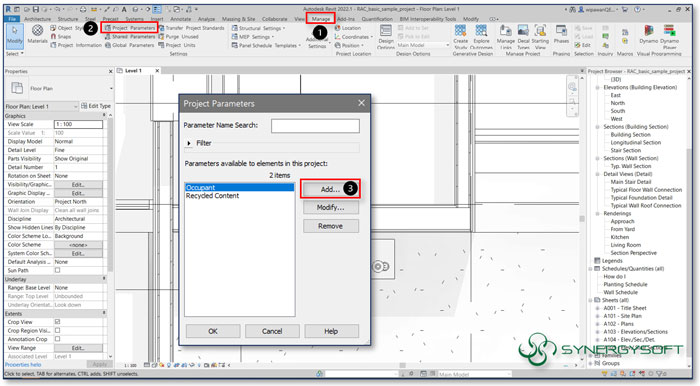Open the Annotate ribbon tab

pyautogui.click(x=180, y=19)
